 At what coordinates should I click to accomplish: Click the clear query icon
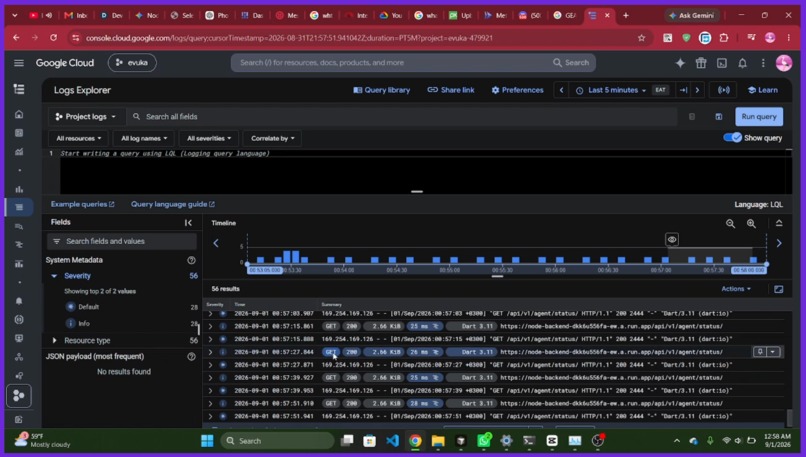(x=692, y=117)
